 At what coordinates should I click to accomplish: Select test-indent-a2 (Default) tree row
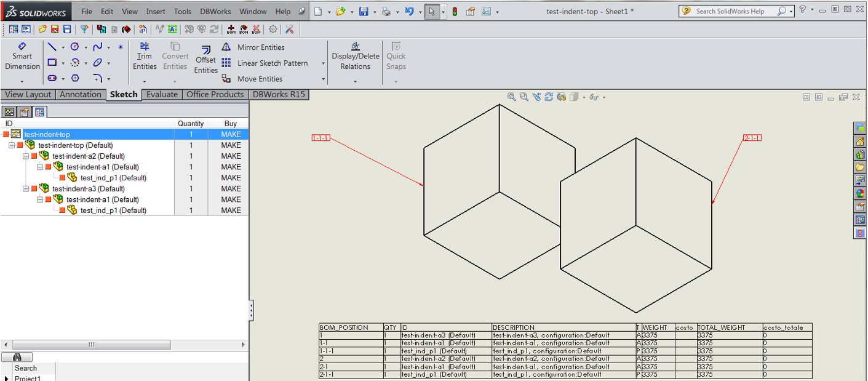[124, 156]
